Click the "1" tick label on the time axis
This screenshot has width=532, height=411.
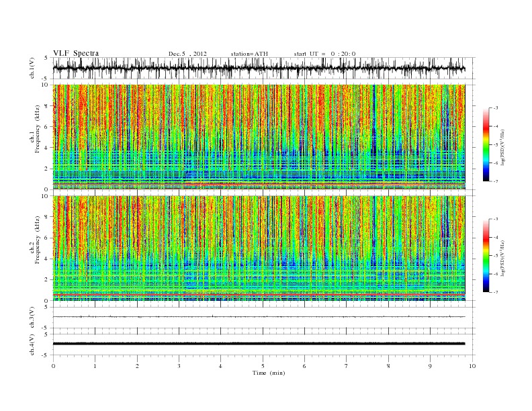[95, 366]
